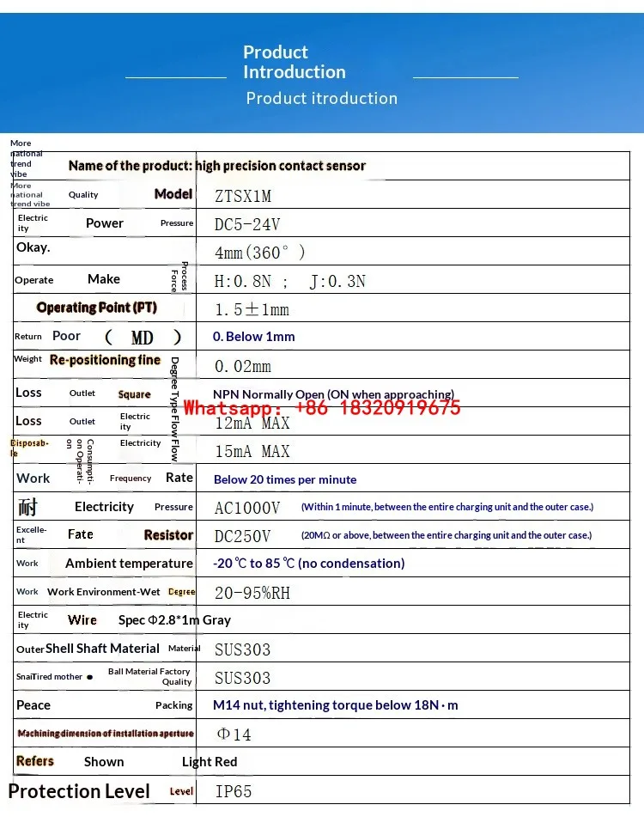Screen dimensions: 644x817
Task: Click the 'Operating Point (PT)' label
Action: [x=97, y=308]
